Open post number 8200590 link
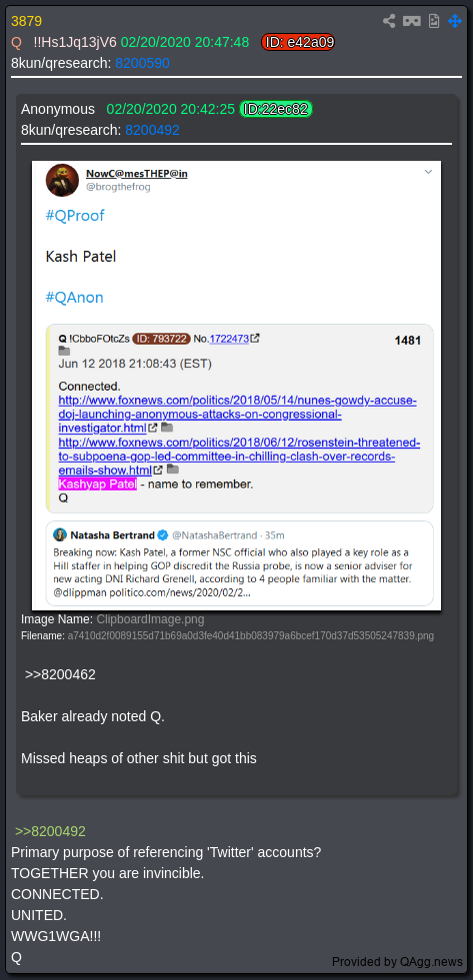 coord(142,63)
